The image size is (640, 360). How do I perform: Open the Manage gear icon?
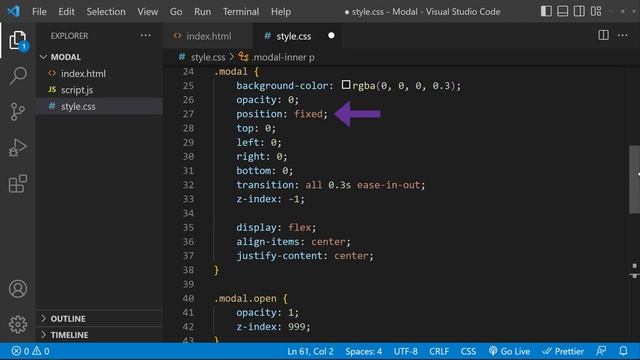click(x=18, y=324)
